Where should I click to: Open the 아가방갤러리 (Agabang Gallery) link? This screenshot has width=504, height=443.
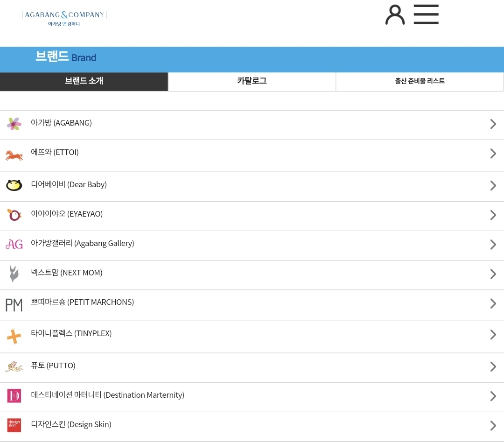[82, 243]
